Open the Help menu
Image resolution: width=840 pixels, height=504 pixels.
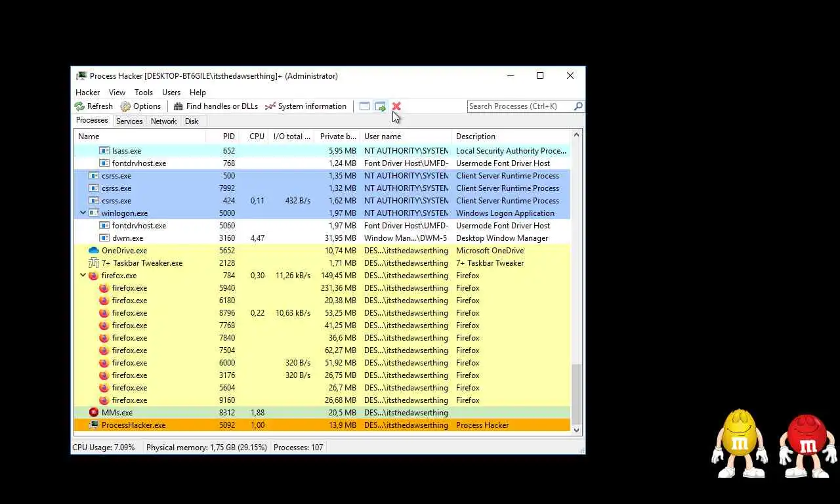click(x=198, y=93)
